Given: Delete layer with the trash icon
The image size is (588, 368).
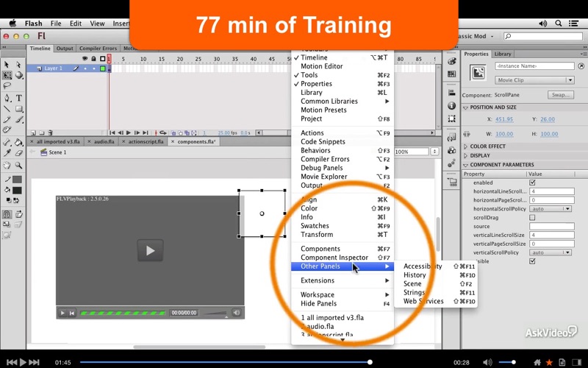Looking at the screenshot, I should point(50,133).
